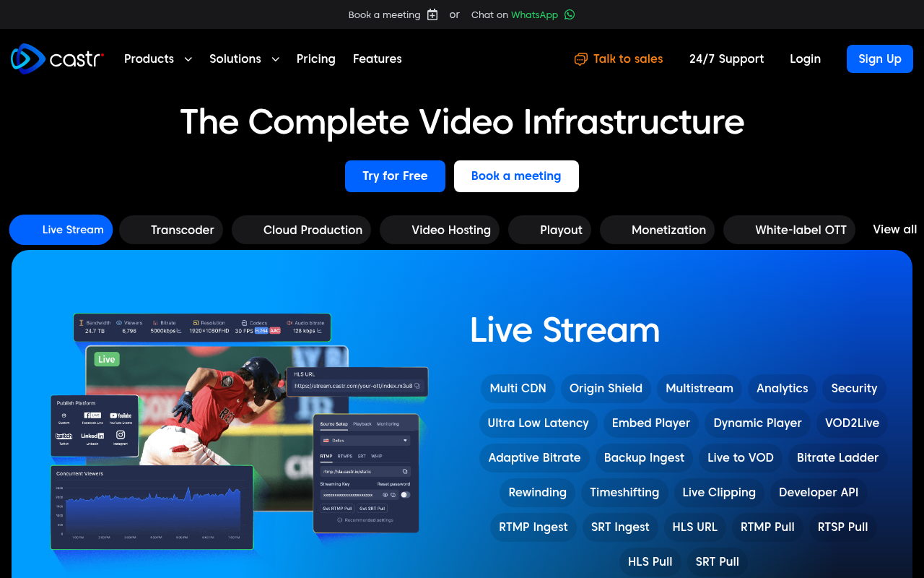Reveal the streaming key with the eye icon

(385, 495)
